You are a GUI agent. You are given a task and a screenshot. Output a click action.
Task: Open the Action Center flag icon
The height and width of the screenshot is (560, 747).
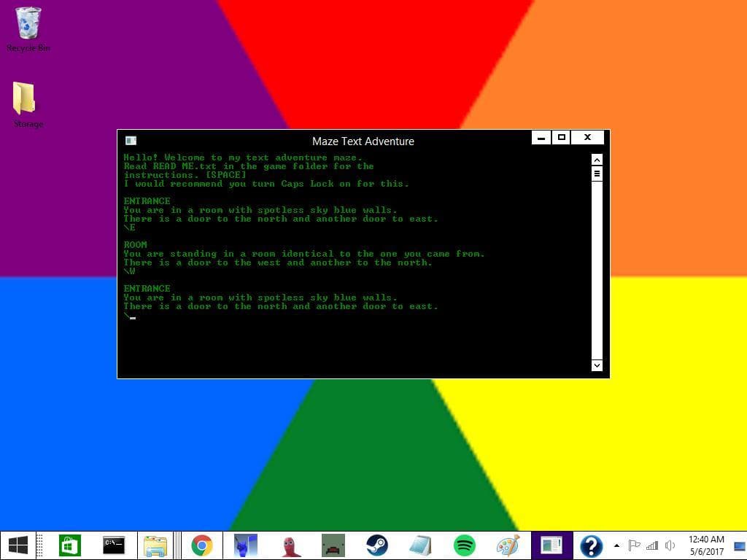click(x=634, y=545)
